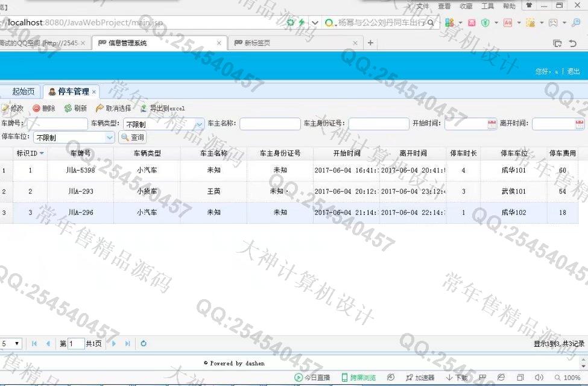Click the 加速器 status bar item

tap(420, 378)
